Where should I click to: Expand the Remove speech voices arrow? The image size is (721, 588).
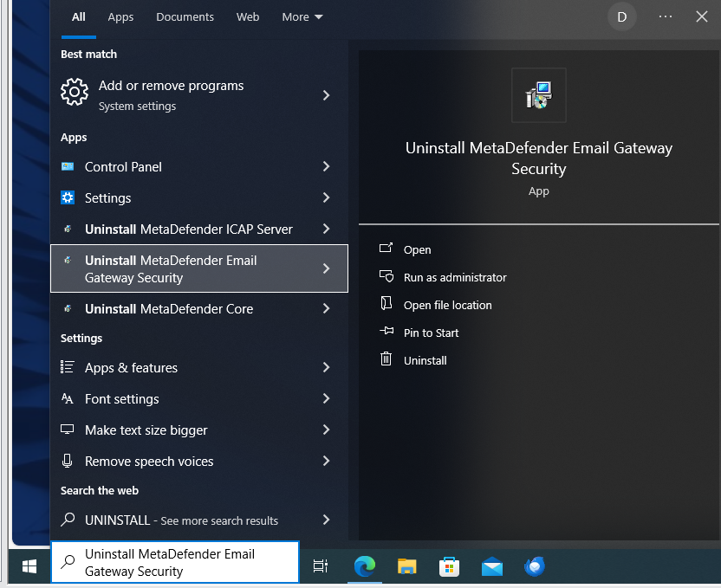pos(326,461)
